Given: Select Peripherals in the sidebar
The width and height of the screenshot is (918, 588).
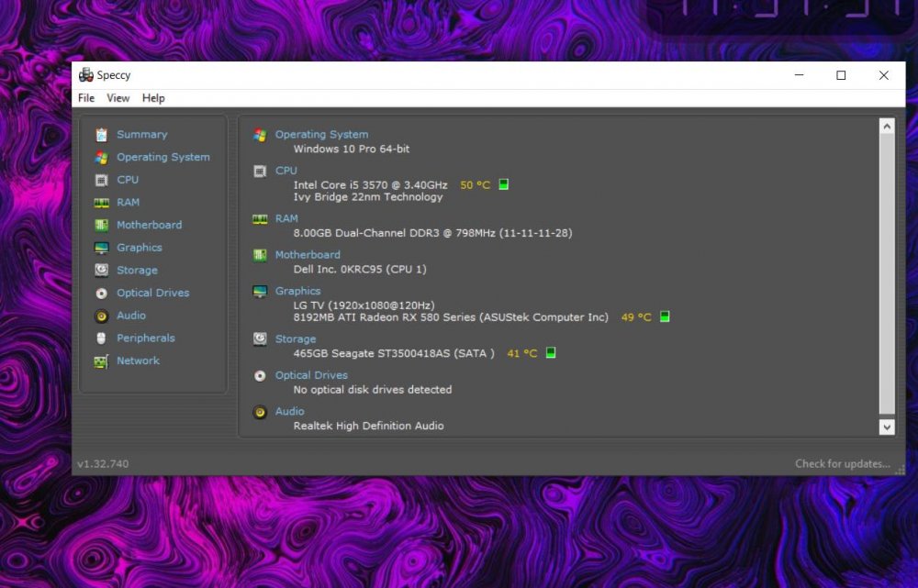Looking at the screenshot, I should coord(145,338).
